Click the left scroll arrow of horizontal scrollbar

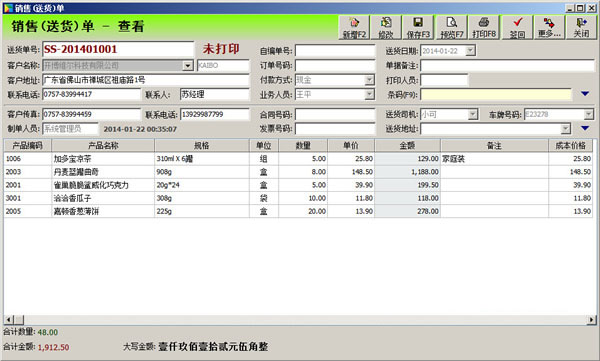8,320
